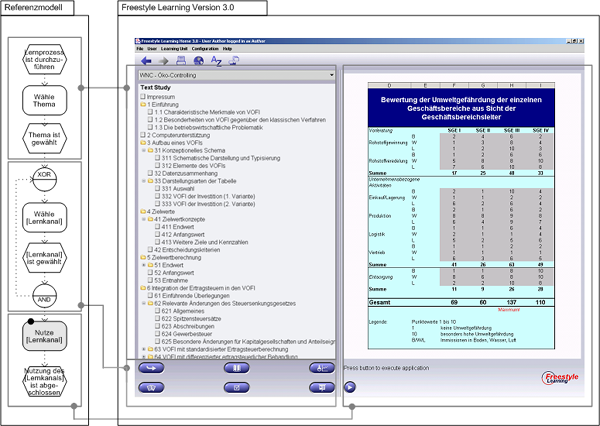Select 1.2 Besonderheiten von VOFI entry

click(240, 120)
